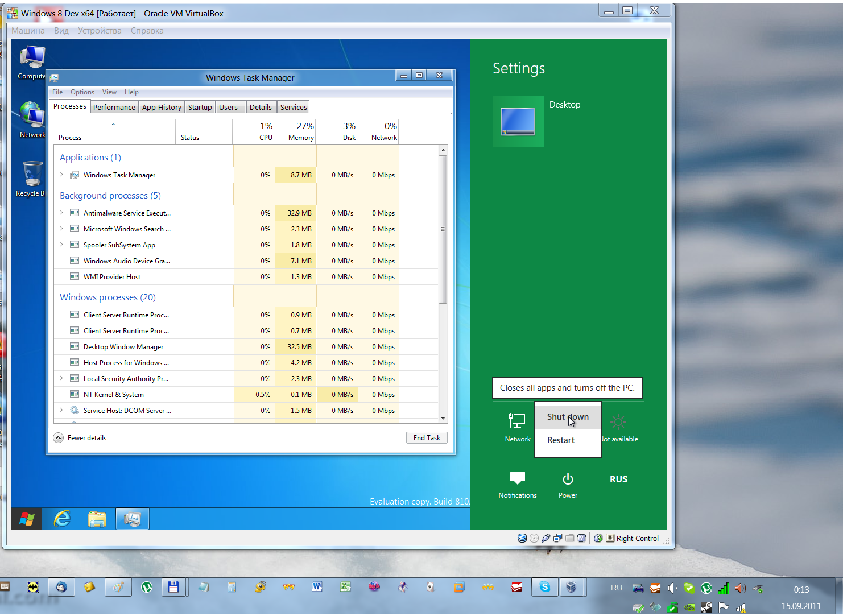843x616 pixels.
Task: Open the File menu in Task Manager
Action: (57, 92)
